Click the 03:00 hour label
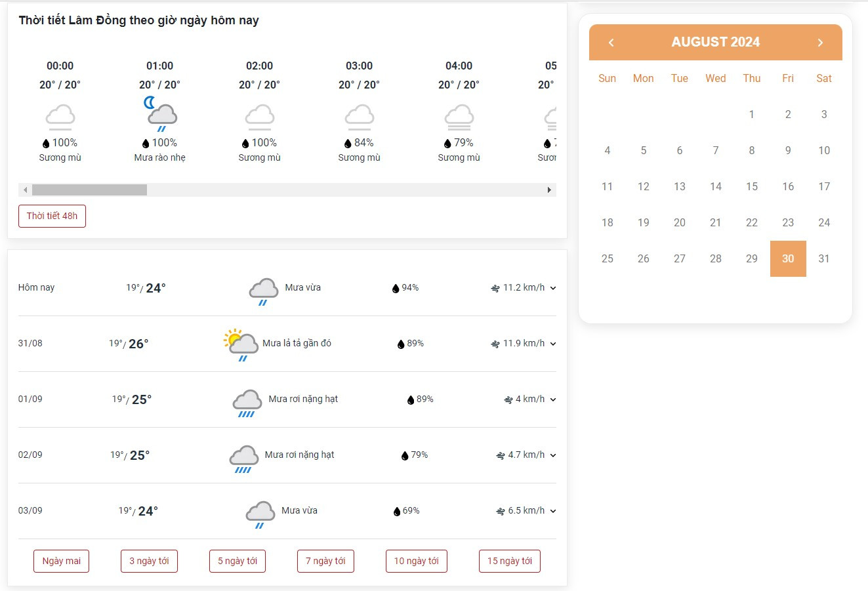 (x=360, y=66)
